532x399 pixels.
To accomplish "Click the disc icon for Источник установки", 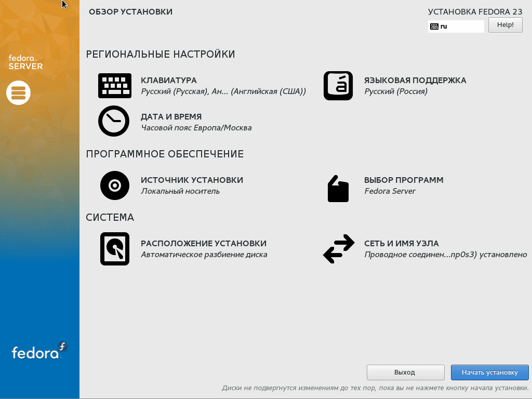I will coord(114,185).
